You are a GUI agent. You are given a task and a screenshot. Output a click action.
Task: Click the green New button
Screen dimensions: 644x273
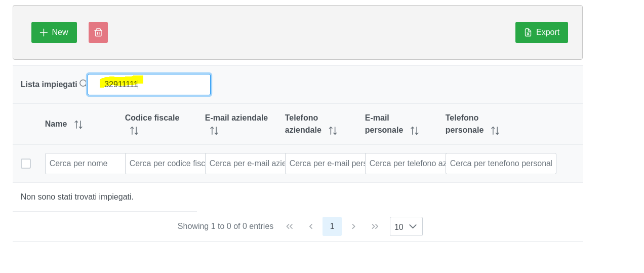54,32
